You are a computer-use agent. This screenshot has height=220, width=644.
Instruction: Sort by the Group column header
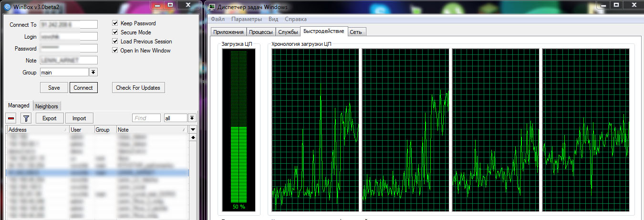coord(105,130)
